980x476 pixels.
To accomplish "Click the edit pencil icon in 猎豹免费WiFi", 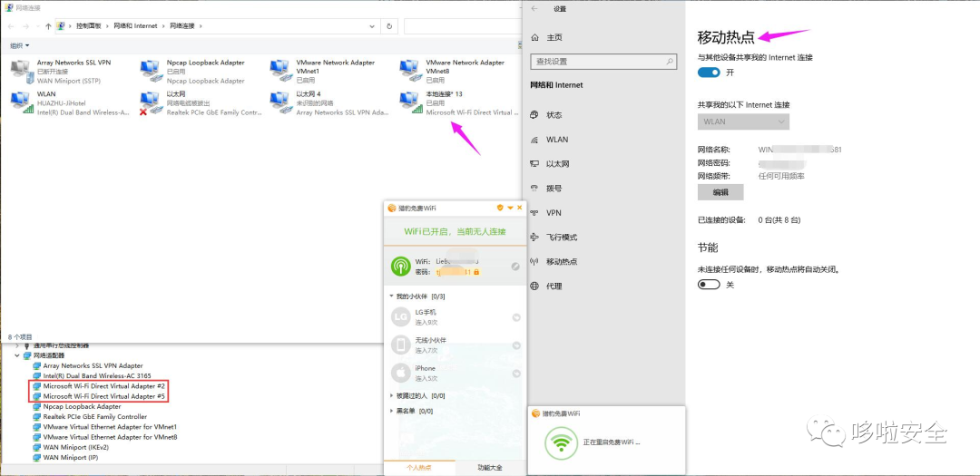I will (515, 267).
